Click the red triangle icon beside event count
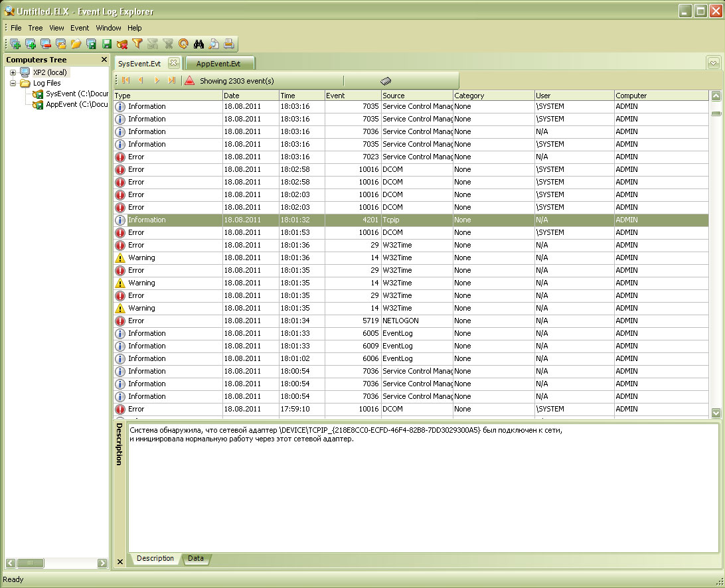Image resolution: width=725 pixels, height=588 pixels. click(x=190, y=81)
